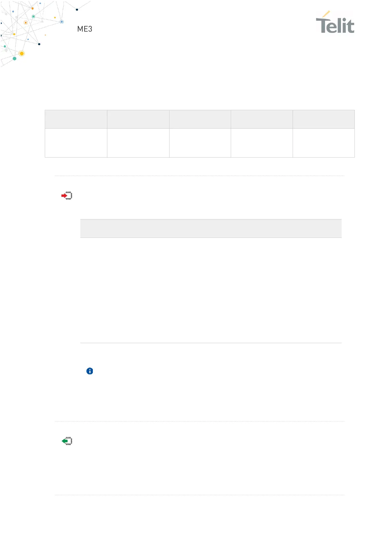The width and height of the screenshot is (392, 554).
Task: Click the first white body cell of table
Action: tap(76, 143)
